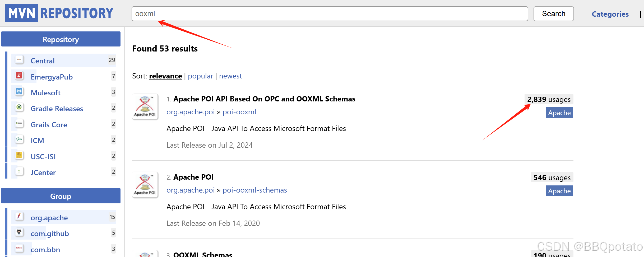Click the org.apache group feather icon

(19, 216)
